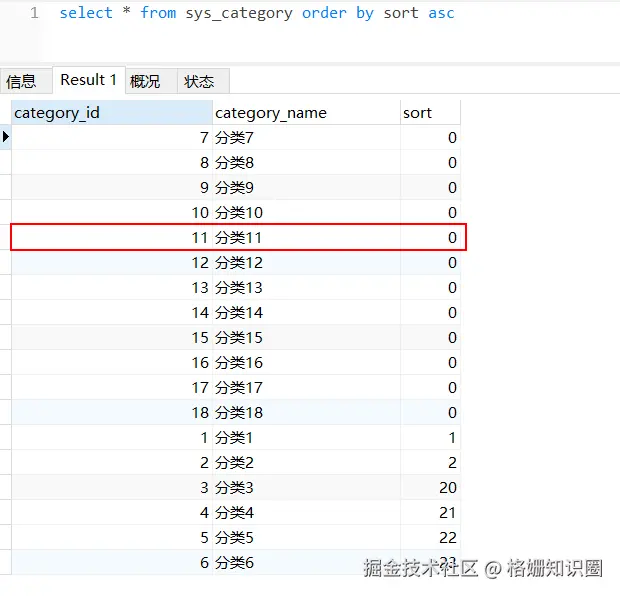Select cell 分类5

pyautogui.click(x=306, y=537)
